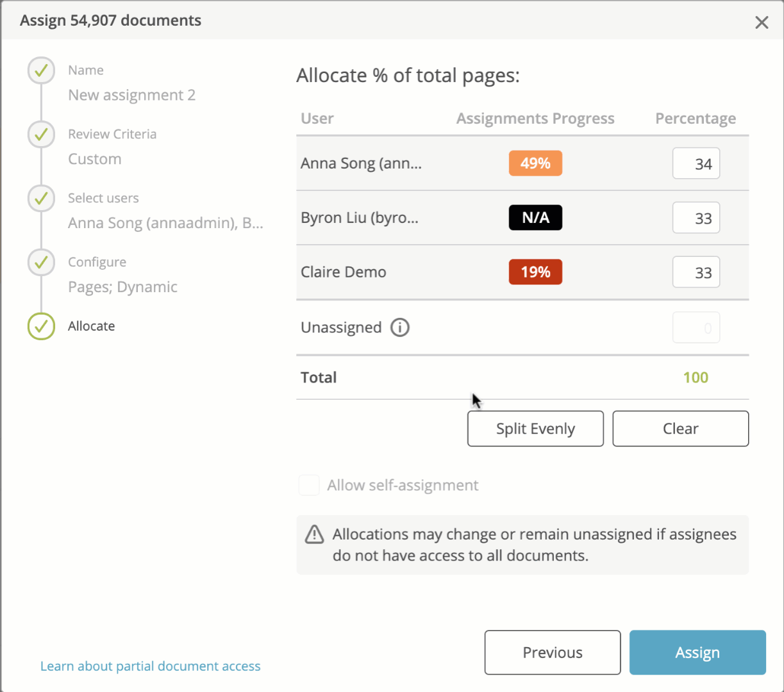784x692 pixels.
Task: Click the 'Assignments Progress' column header
Action: coord(535,119)
